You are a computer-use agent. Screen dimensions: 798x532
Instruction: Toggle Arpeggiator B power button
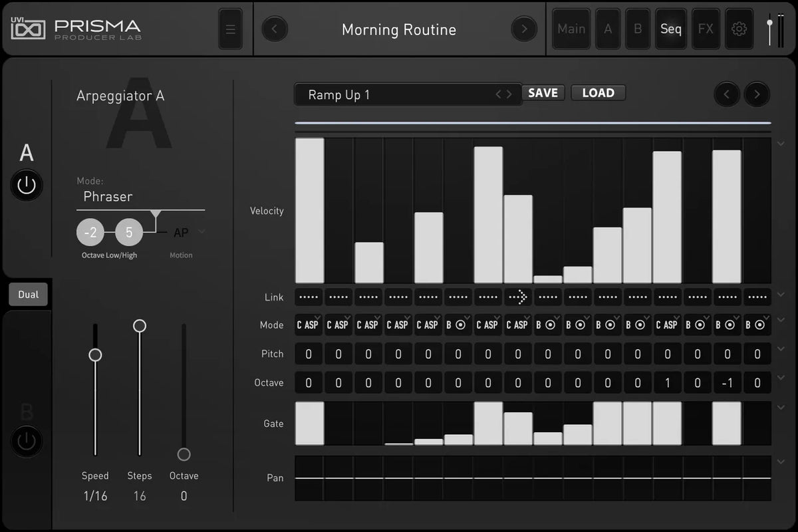27,442
